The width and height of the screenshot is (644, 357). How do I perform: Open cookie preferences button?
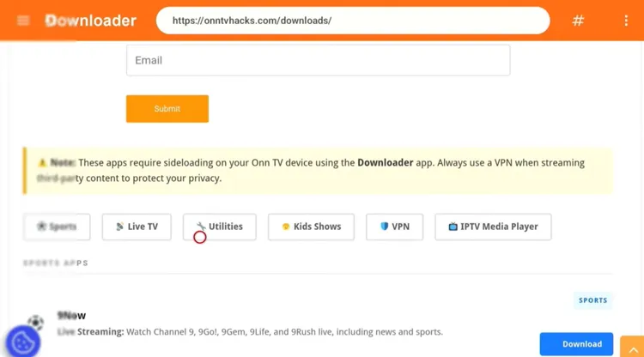23,342
